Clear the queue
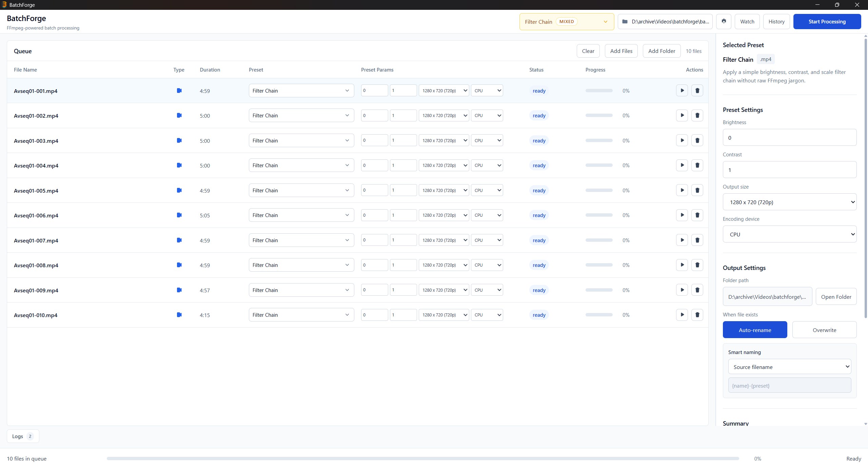This screenshot has height=468, width=868. 588,51
